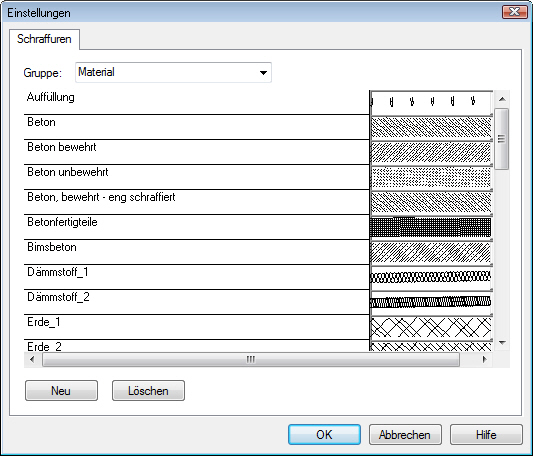
Task: Choose the Betonfertigteile dark hatch preview
Action: click(431, 227)
